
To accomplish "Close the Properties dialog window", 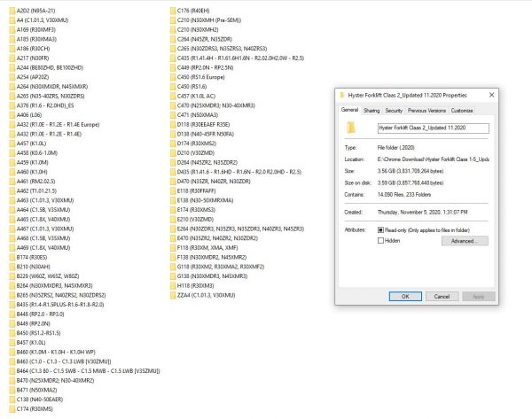I will click(491, 95).
